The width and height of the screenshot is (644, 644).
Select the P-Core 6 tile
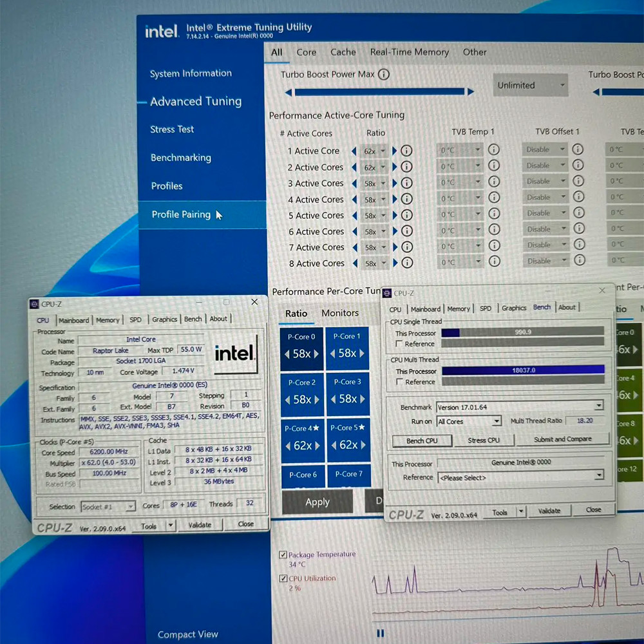(303, 476)
